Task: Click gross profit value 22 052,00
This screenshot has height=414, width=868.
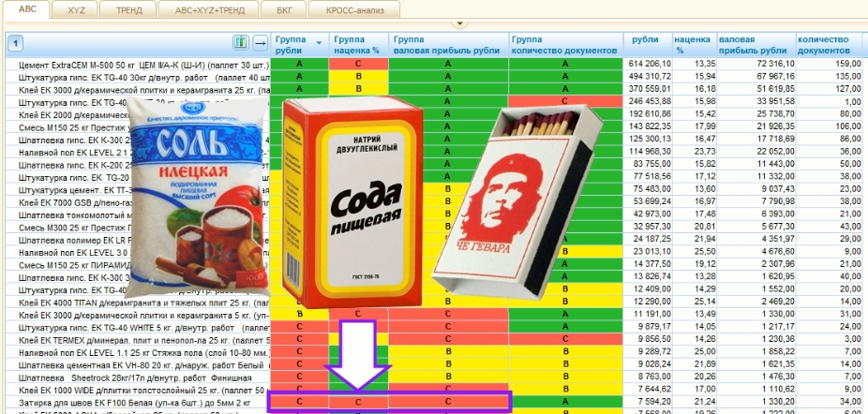Action: (x=776, y=151)
